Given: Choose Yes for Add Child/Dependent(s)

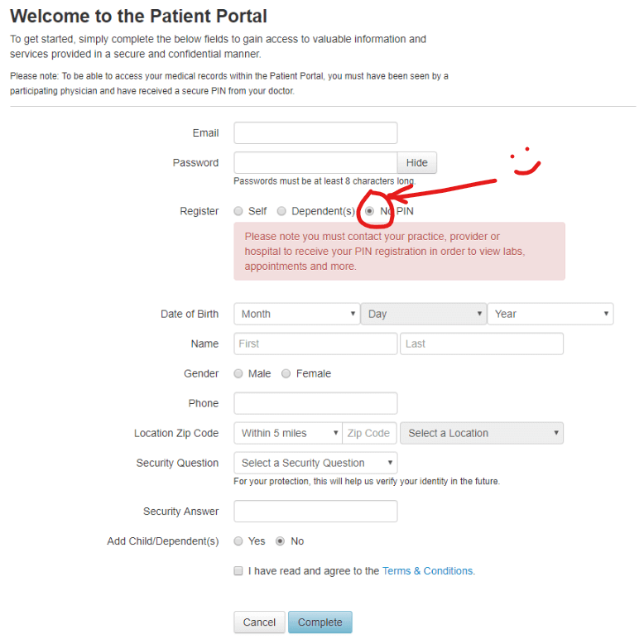Looking at the screenshot, I should tap(238, 541).
